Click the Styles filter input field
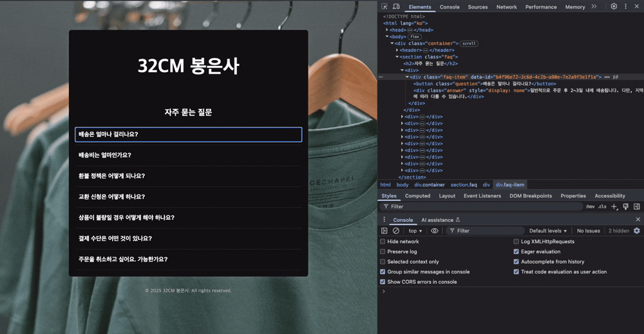The image size is (644, 334). tap(481, 206)
